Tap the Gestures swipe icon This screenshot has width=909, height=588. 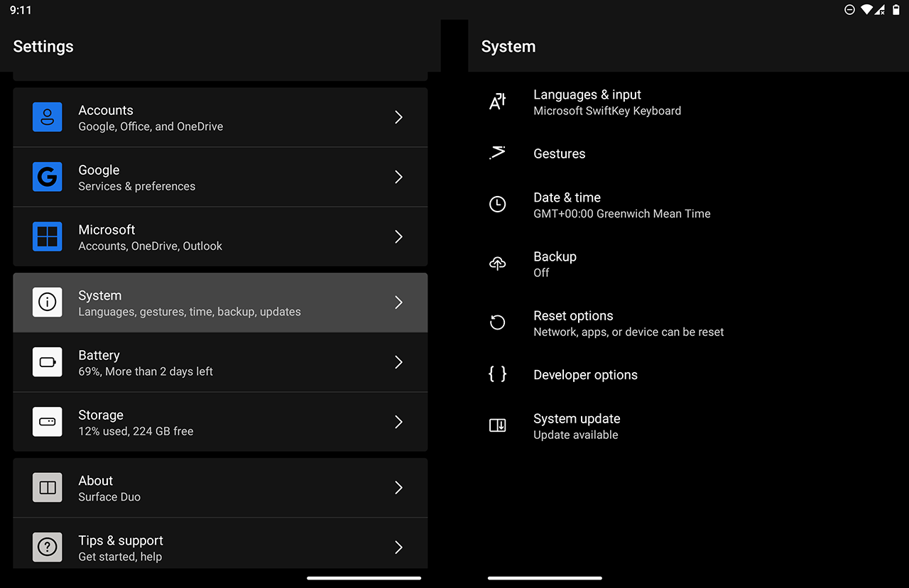(498, 153)
